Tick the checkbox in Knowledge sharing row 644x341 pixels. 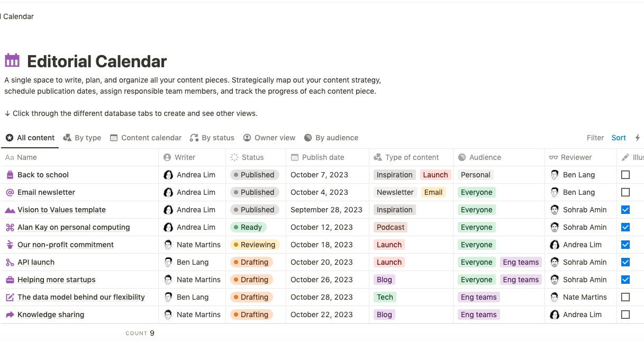625,315
